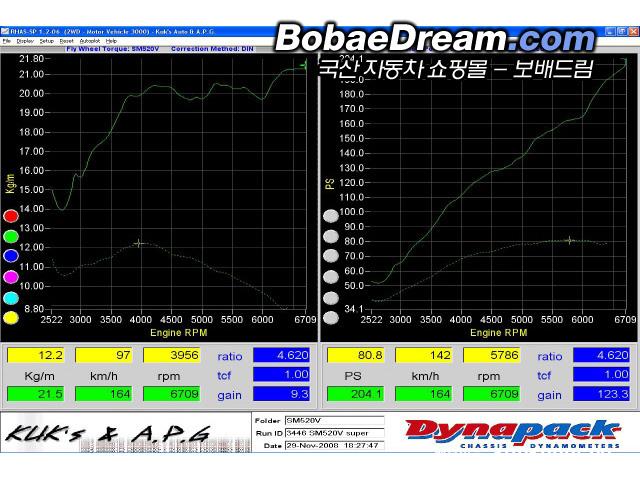
Task: Click the third gray circle beside PS graph
Action: (x=331, y=256)
